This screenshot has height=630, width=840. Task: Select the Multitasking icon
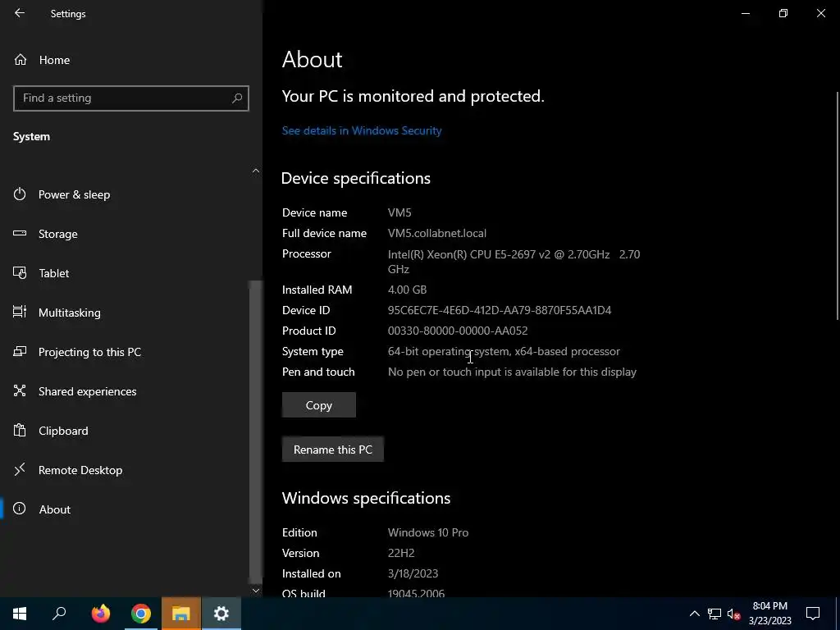point(20,312)
